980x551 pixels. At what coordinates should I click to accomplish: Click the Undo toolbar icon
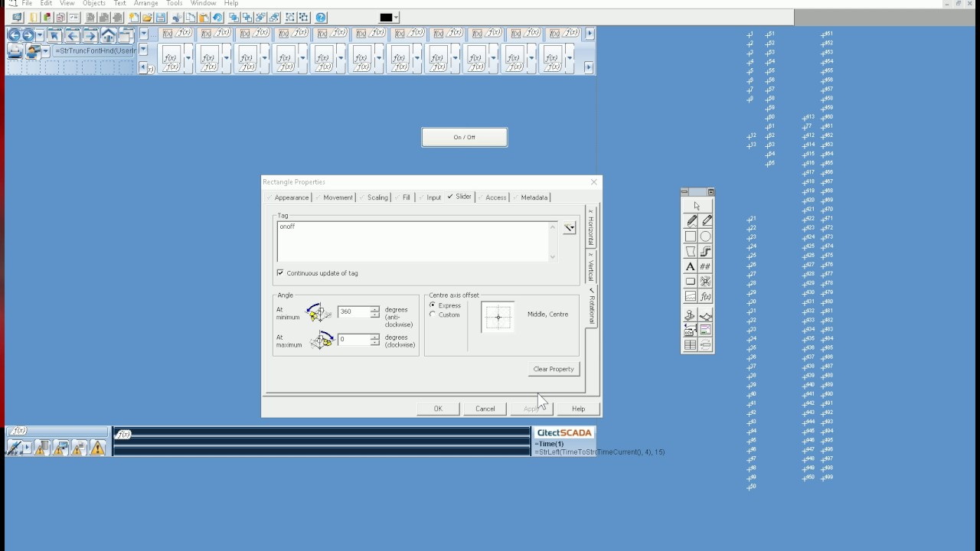coord(217,17)
